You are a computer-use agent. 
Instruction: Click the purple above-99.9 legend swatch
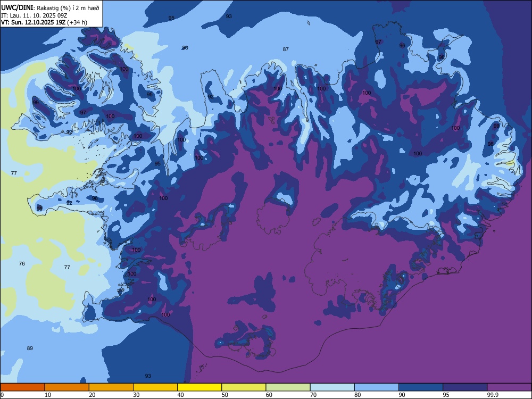(509, 387)
